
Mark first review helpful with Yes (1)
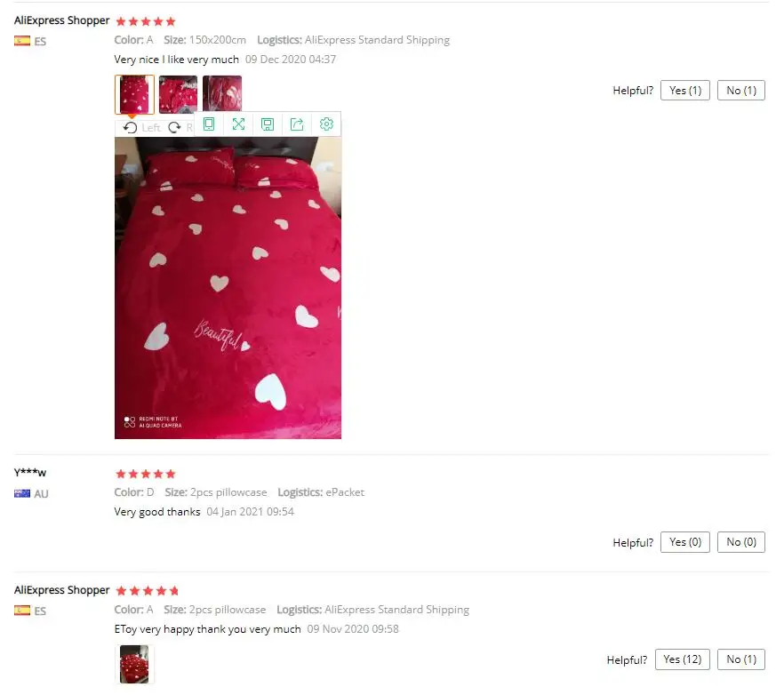685,91
